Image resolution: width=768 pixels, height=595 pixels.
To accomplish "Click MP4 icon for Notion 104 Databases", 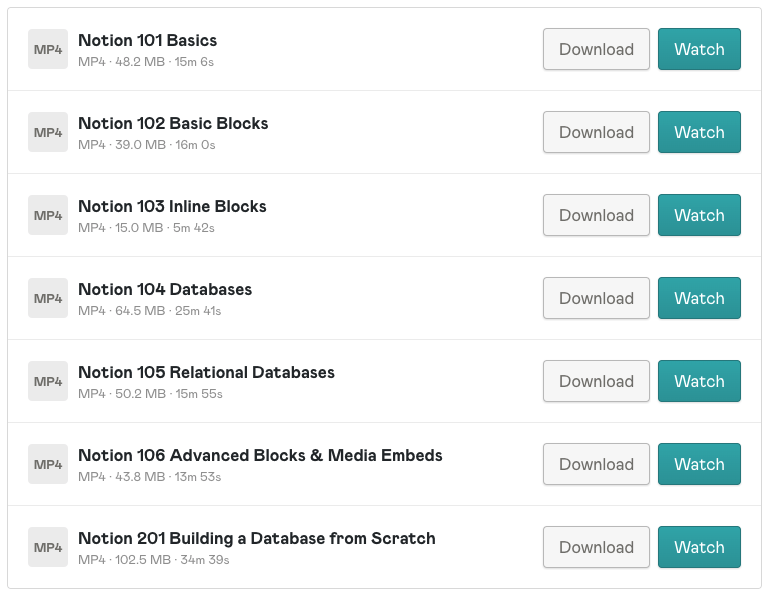I will click(x=48, y=298).
